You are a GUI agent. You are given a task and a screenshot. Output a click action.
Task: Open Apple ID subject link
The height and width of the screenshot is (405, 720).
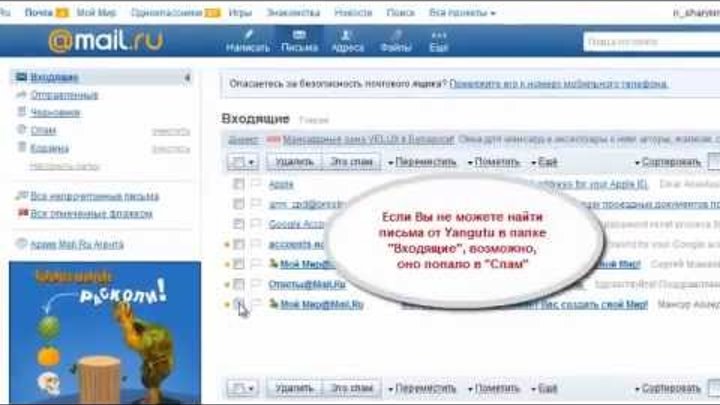tap(588, 185)
